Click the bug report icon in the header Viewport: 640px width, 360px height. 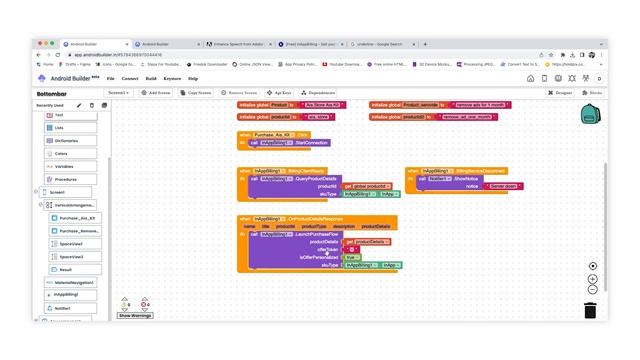(572, 79)
